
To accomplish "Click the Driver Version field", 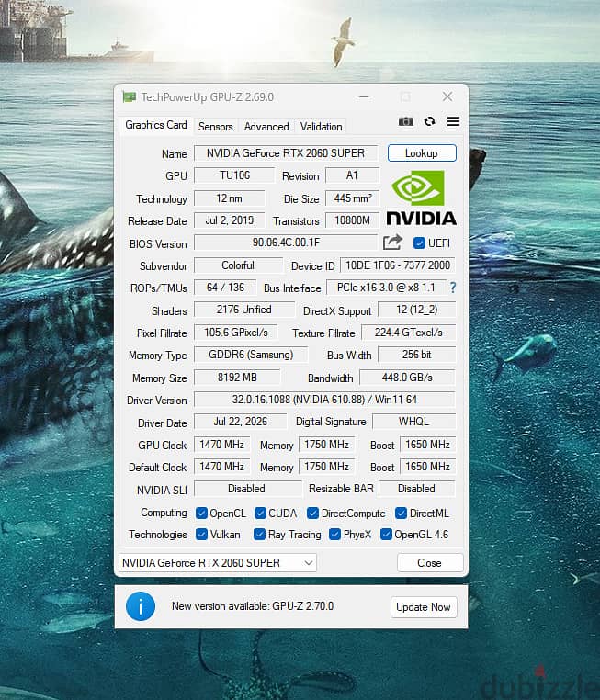I will (324, 399).
